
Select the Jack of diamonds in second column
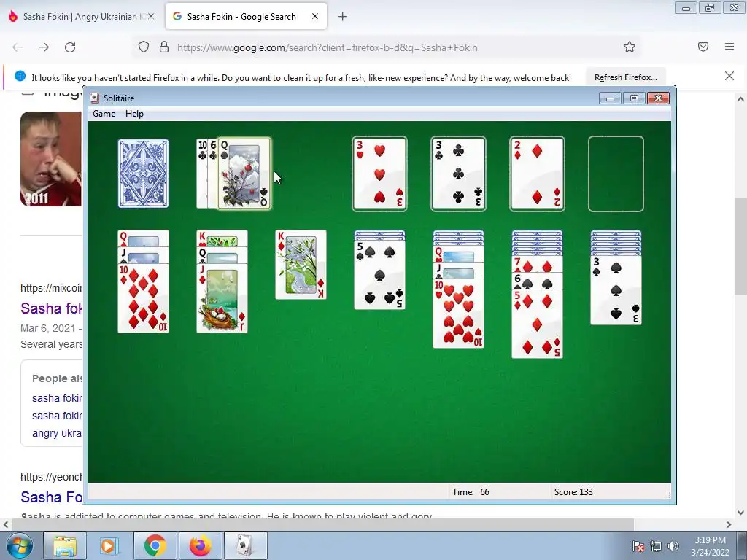click(222, 298)
